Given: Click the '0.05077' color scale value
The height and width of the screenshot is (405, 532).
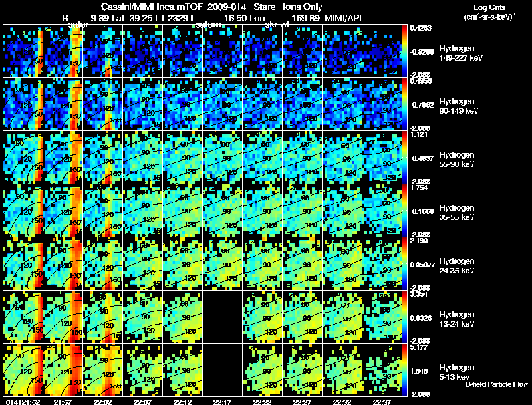Looking at the screenshot, I should tap(422, 265).
